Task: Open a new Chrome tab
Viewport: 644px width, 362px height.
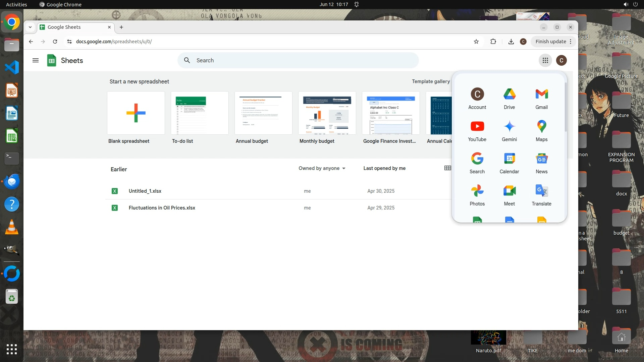Action: tap(121, 27)
